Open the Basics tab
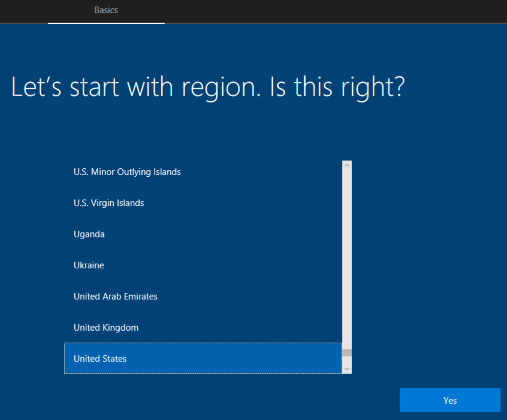Image resolution: width=507 pixels, height=420 pixels. click(x=106, y=10)
